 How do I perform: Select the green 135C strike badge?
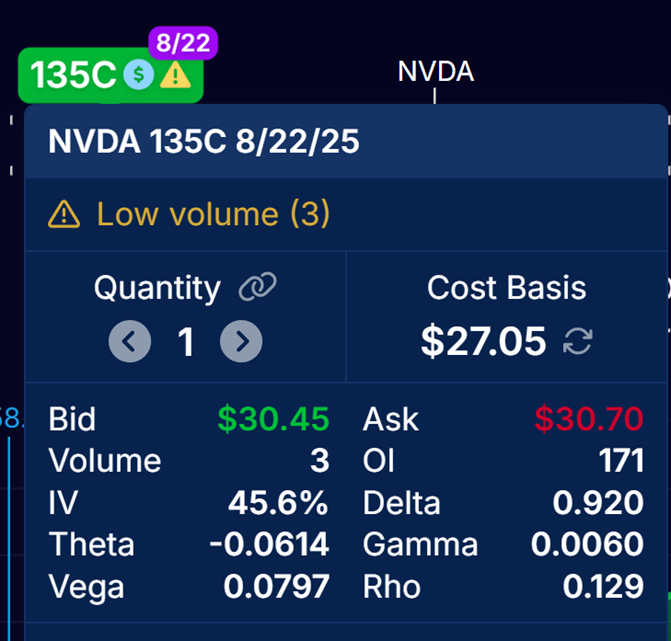(74, 76)
